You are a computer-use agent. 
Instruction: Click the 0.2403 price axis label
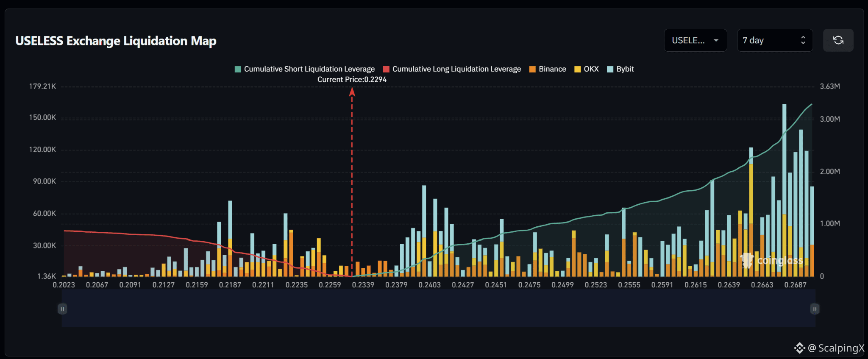pyautogui.click(x=429, y=285)
